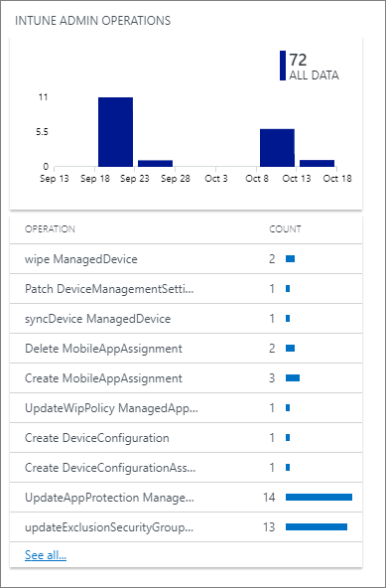Screen dimensions: 386x588
Task: Click the 'INTUNE ADMIN OPERATIONS' tile title
Action: [92, 21]
